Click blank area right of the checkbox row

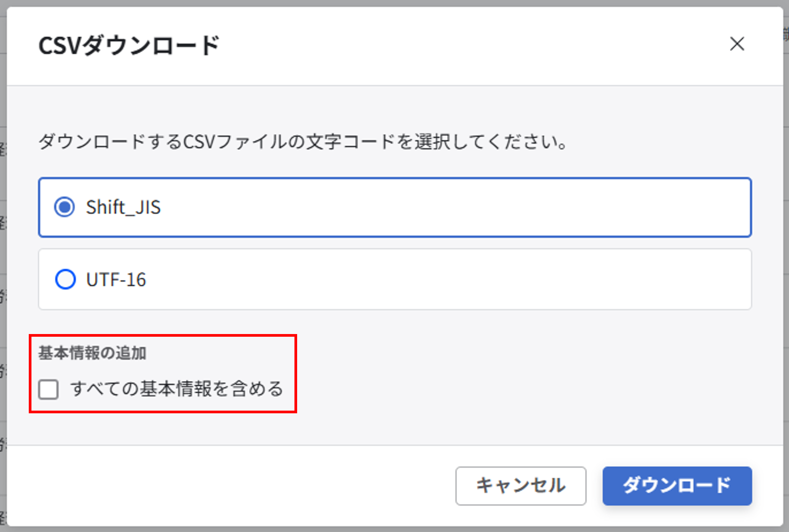[x=509, y=389]
